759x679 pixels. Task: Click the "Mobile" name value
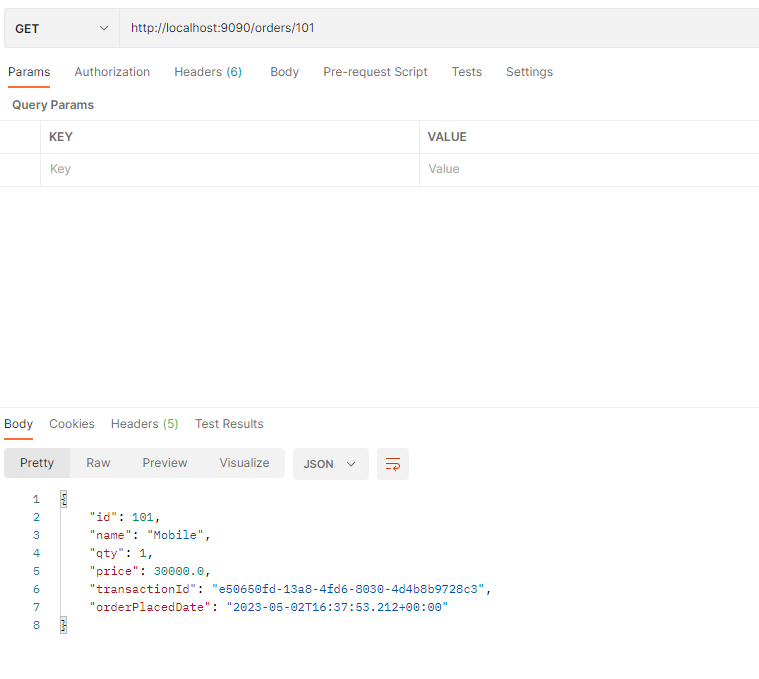pos(175,535)
